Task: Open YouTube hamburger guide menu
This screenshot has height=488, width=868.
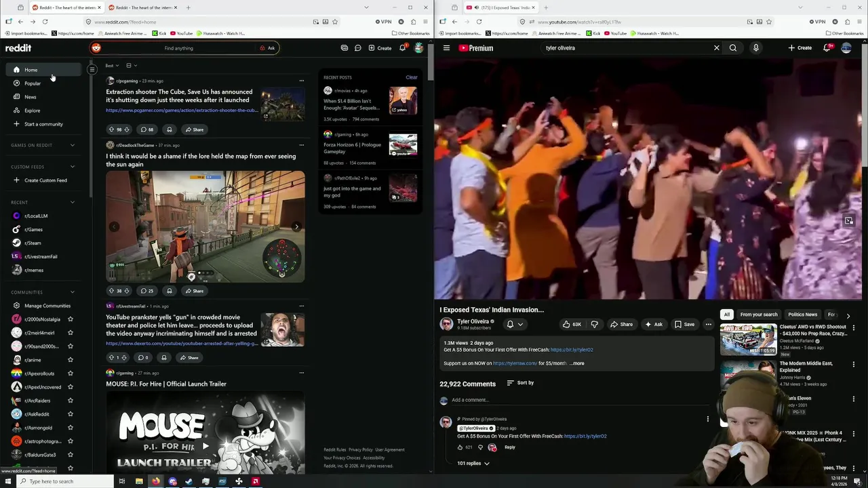Action: click(446, 48)
